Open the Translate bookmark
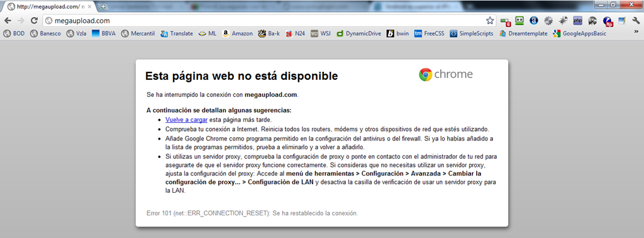 (177, 34)
